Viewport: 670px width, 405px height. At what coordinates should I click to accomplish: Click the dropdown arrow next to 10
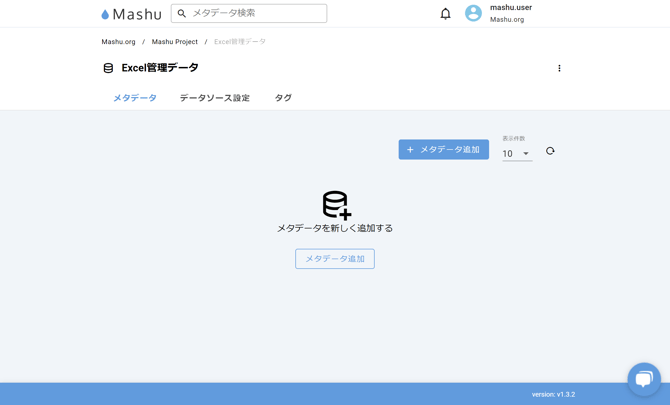tap(526, 154)
